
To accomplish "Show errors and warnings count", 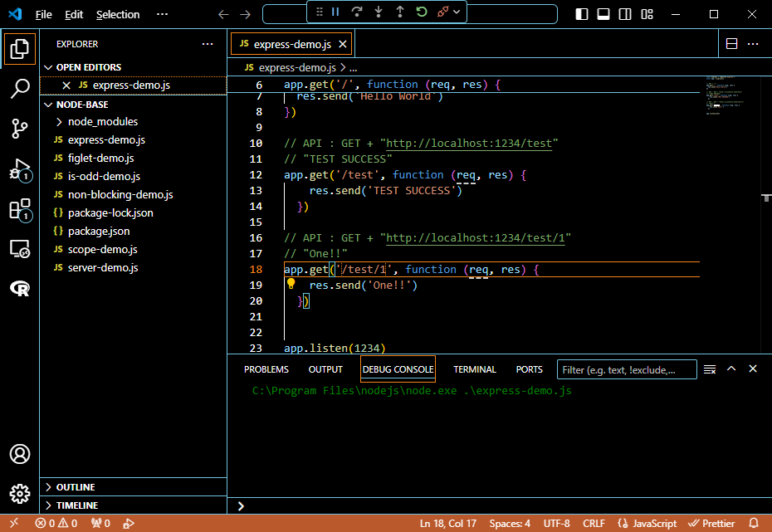I will click(x=56, y=524).
